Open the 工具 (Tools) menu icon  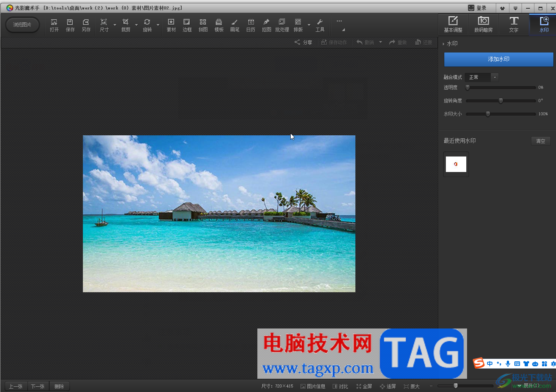pos(320,25)
